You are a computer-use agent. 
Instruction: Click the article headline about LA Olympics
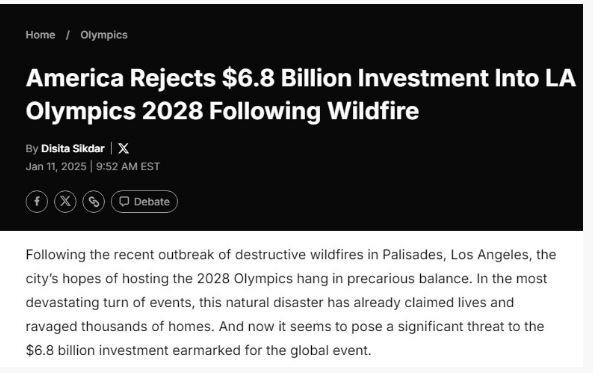[301, 94]
